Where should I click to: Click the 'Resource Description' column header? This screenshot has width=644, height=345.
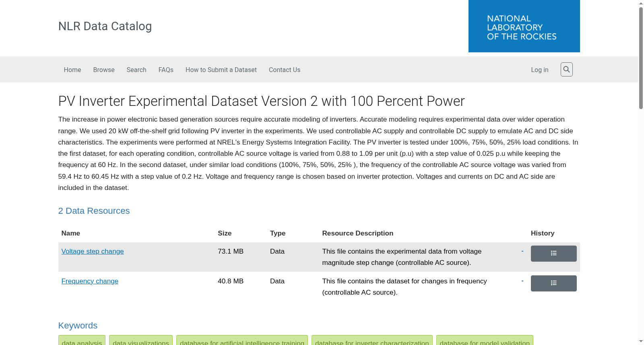click(357, 233)
